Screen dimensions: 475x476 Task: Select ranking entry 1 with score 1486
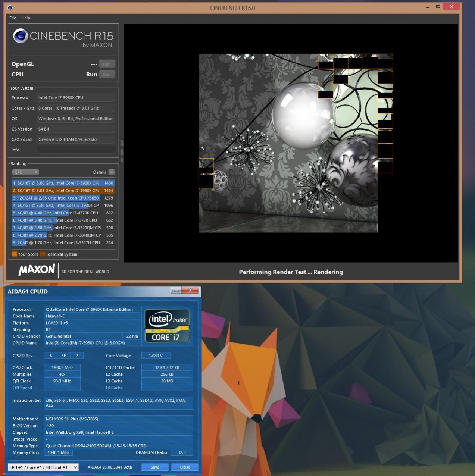pos(63,183)
